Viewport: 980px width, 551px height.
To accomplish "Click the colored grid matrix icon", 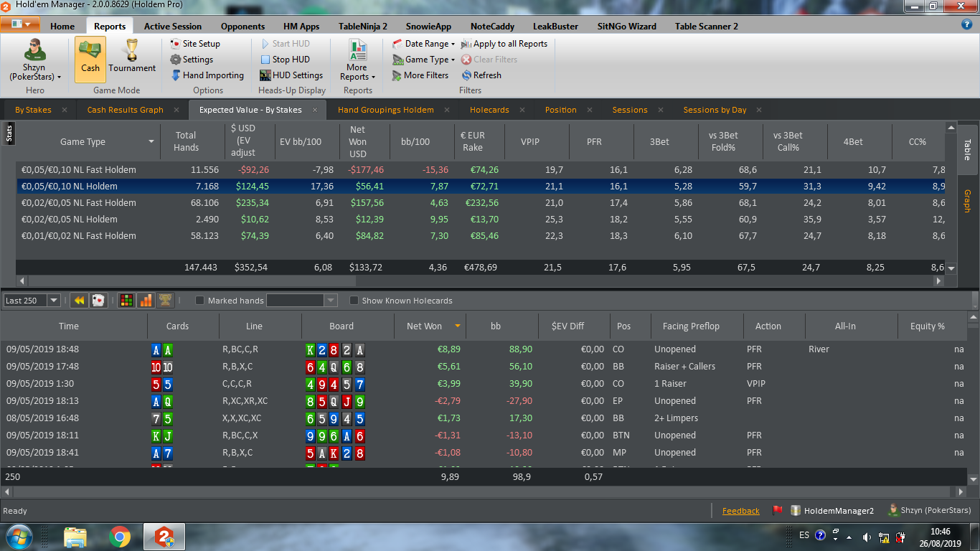I will tap(126, 301).
